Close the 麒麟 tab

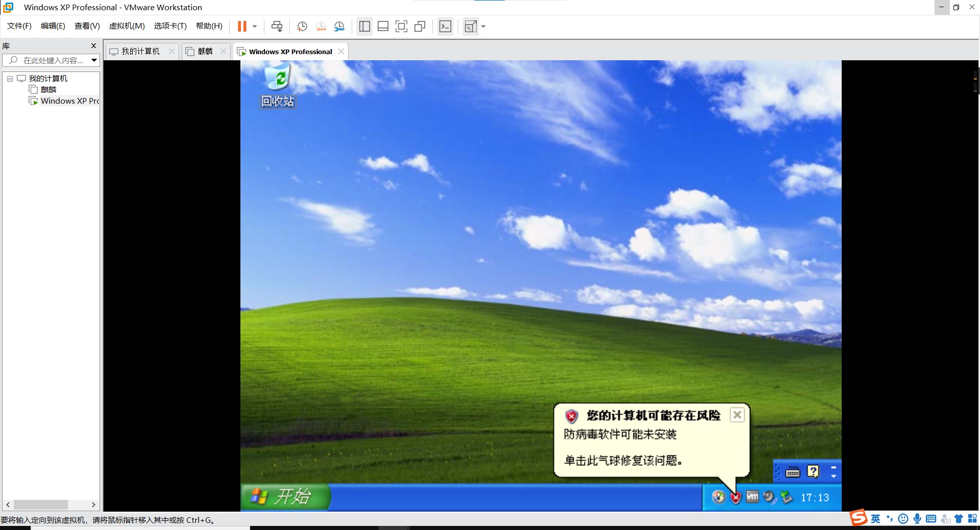[223, 52]
